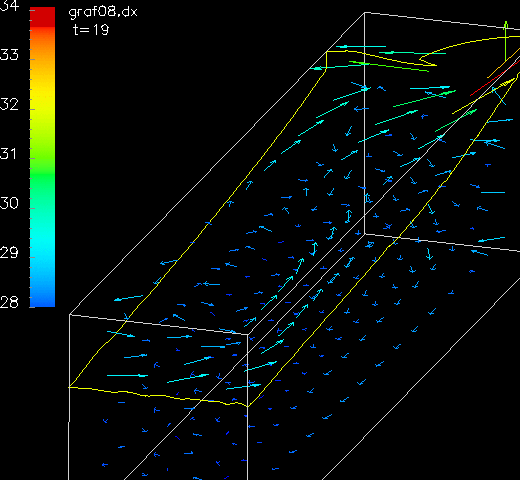Click the 28 label on the scale
The width and height of the screenshot is (520, 480).
pyautogui.click(x=9, y=302)
